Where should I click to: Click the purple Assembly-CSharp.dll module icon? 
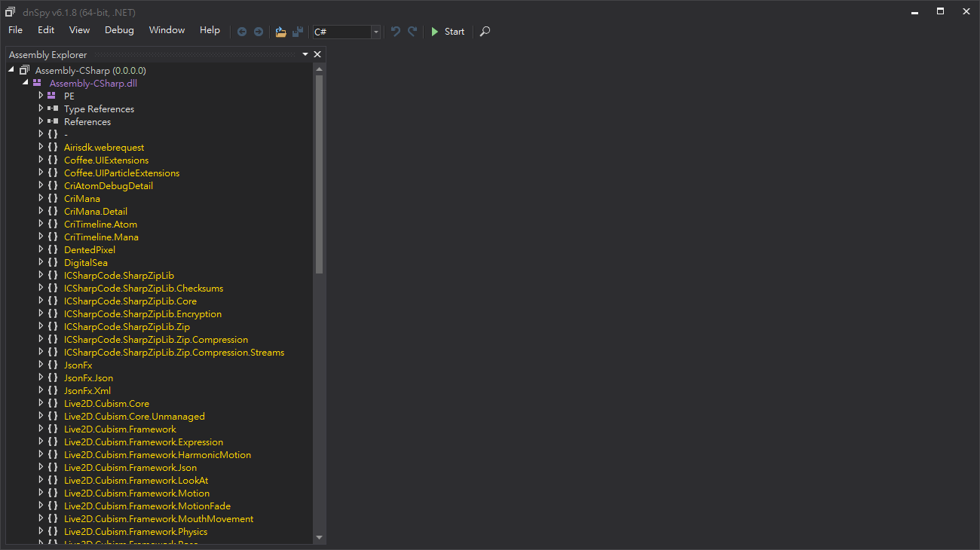(37, 83)
